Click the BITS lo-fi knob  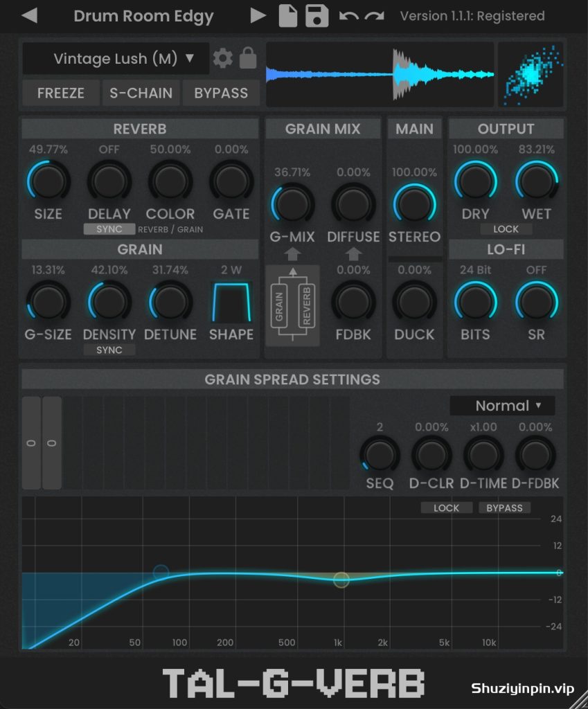[475, 302]
